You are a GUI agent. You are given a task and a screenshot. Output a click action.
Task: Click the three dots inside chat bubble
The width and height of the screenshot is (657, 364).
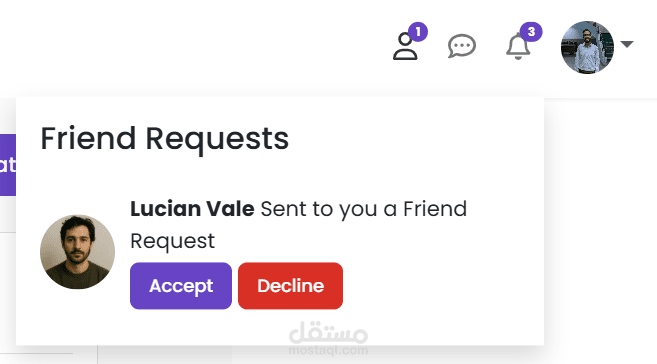462,45
